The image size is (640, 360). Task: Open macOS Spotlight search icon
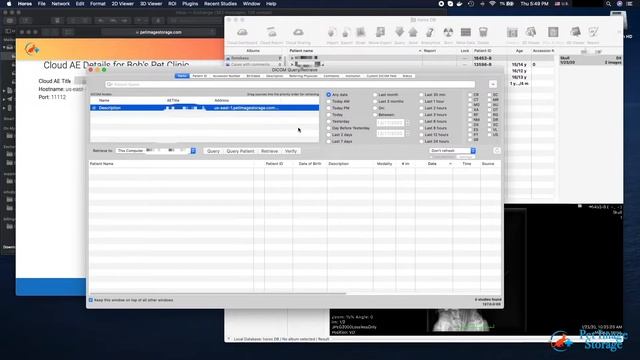pyautogui.click(x=608, y=4)
